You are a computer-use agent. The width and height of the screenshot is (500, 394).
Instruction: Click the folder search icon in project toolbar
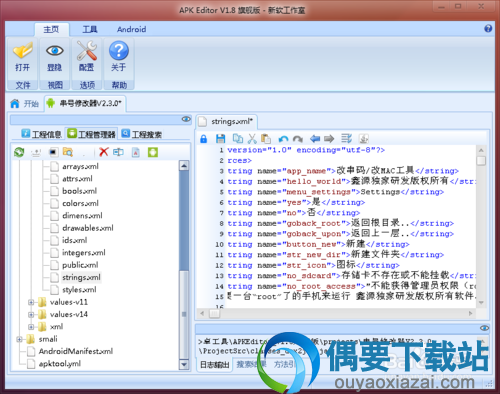click(68, 152)
